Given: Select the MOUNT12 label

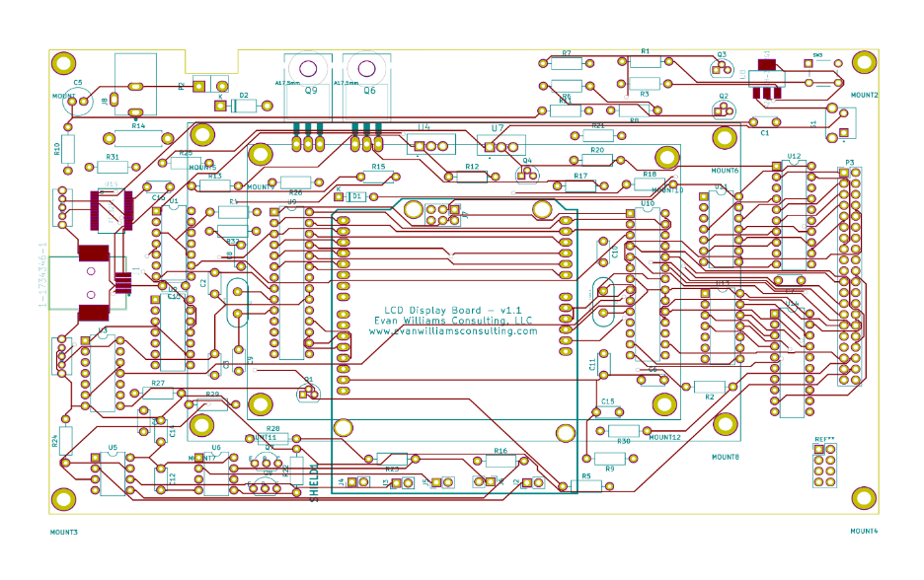Looking at the screenshot, I should [x=664, y=438].
